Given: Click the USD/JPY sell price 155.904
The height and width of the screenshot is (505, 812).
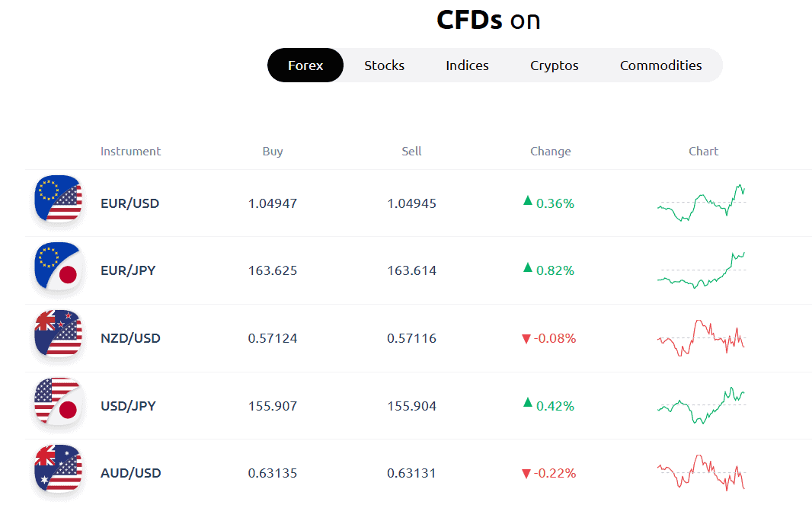Looking at the screenshot, I should tap(411, 406).
